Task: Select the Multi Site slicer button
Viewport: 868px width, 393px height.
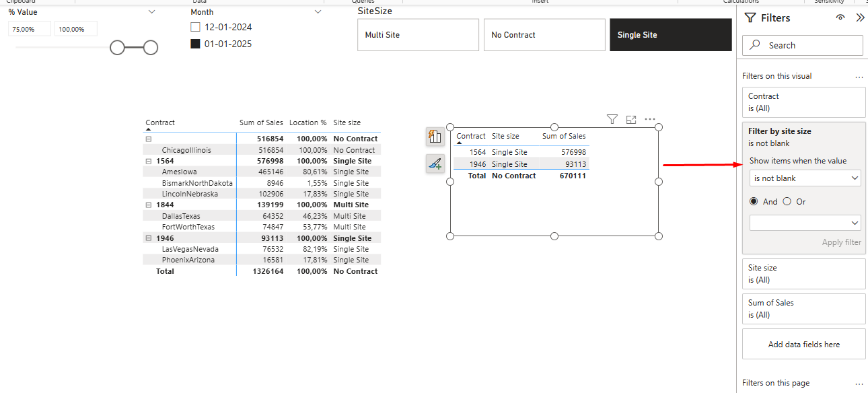Action: coord(418,35)
